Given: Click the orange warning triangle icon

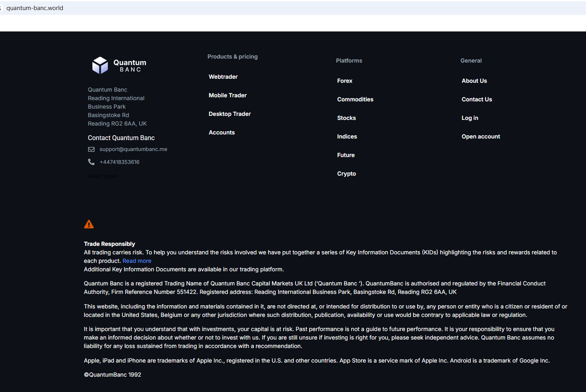Looking at the screenshot, I should (89, 224).
